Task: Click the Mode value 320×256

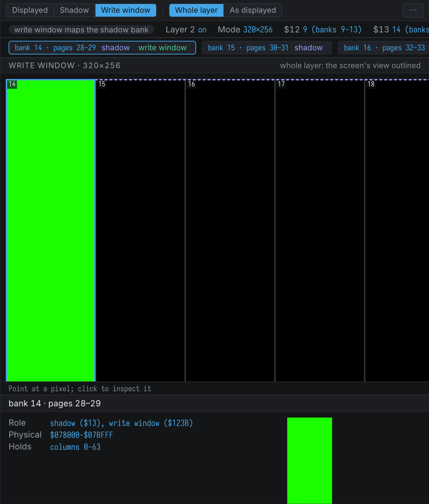Action: coord(258,30)
